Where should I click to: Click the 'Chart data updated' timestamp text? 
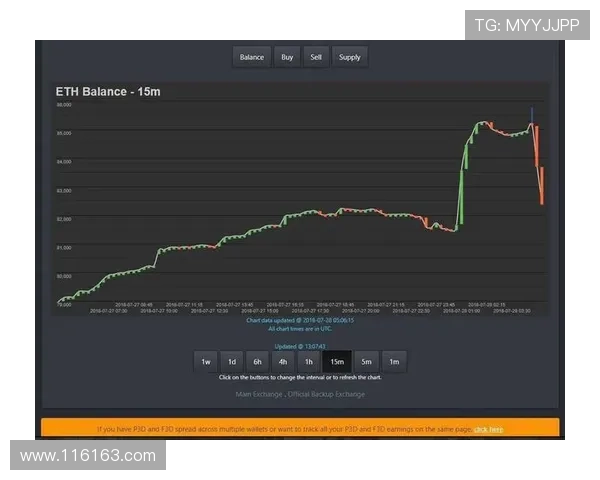(x=299, y=320)
